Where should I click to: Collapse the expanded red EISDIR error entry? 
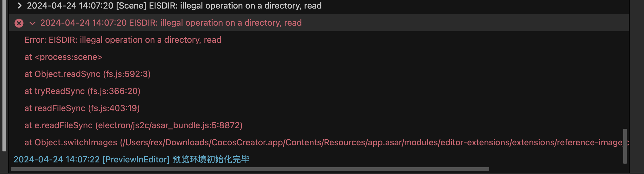click(x=32, y=23)
